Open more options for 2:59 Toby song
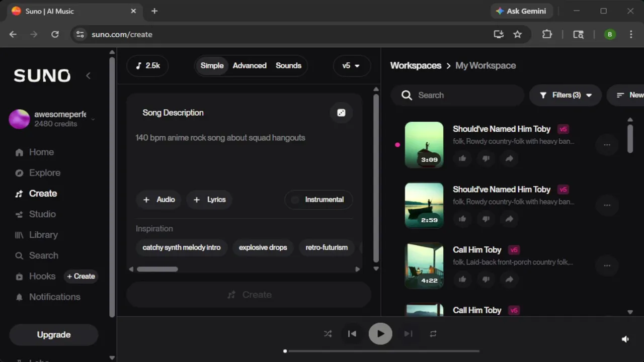The height and width of the screenshot is (362, 644). (x=607, y=205)
